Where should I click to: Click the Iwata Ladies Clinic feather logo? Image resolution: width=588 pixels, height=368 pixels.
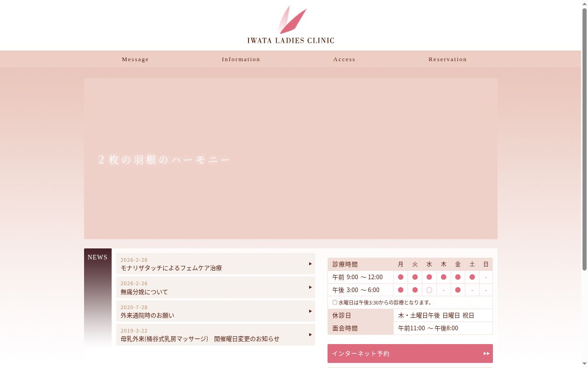coord(291,24)
